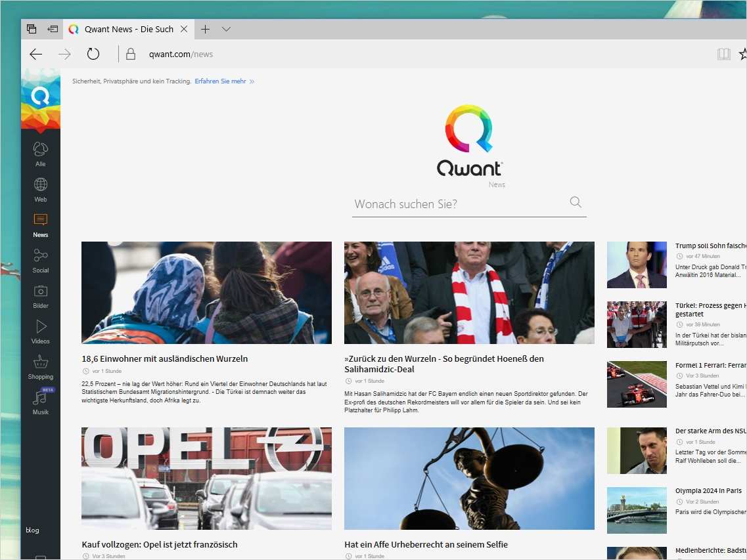Go to Bilder image search

41,296
